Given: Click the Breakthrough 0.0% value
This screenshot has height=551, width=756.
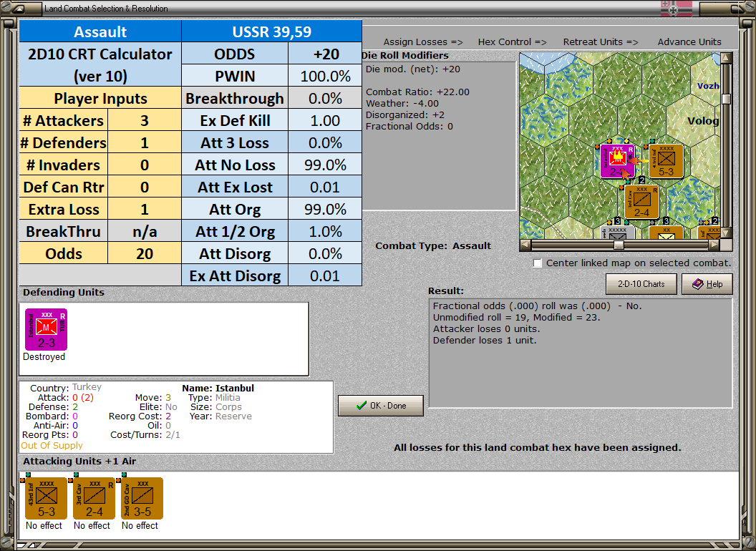Looking at the screenshot, I should point(326,98).
